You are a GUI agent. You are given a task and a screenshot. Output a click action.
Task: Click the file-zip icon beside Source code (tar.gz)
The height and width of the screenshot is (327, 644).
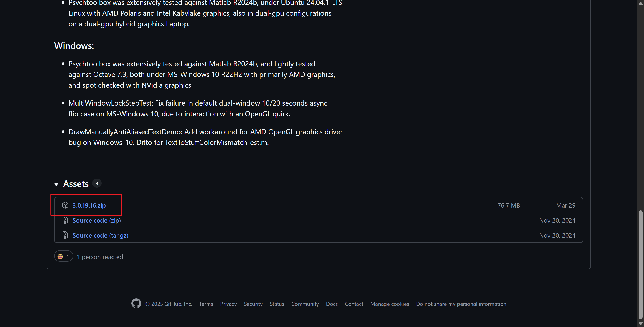[65, 235]
